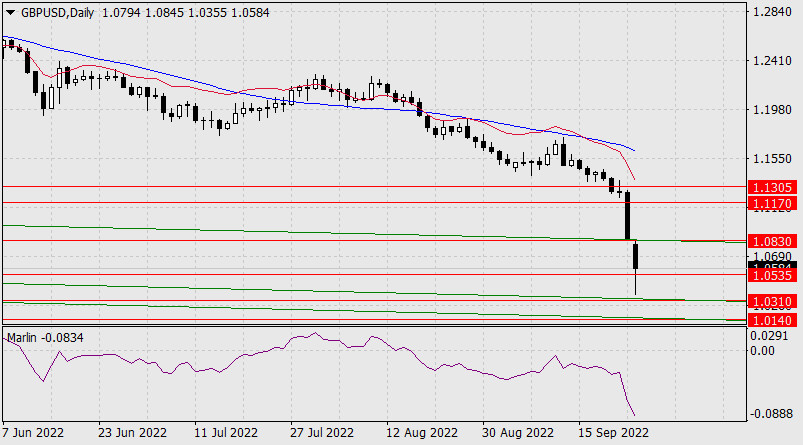Select the 1.1170 red price level label

click(x=772, y=204)
